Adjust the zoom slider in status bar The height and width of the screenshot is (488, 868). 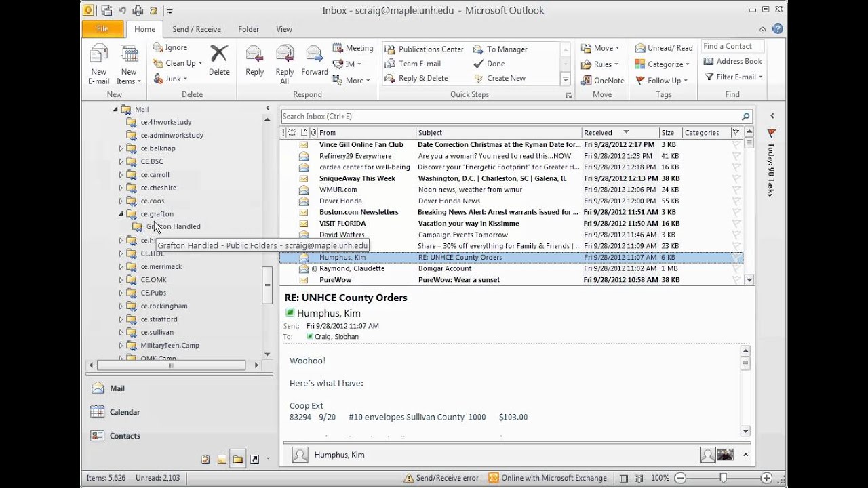(723, 478)
